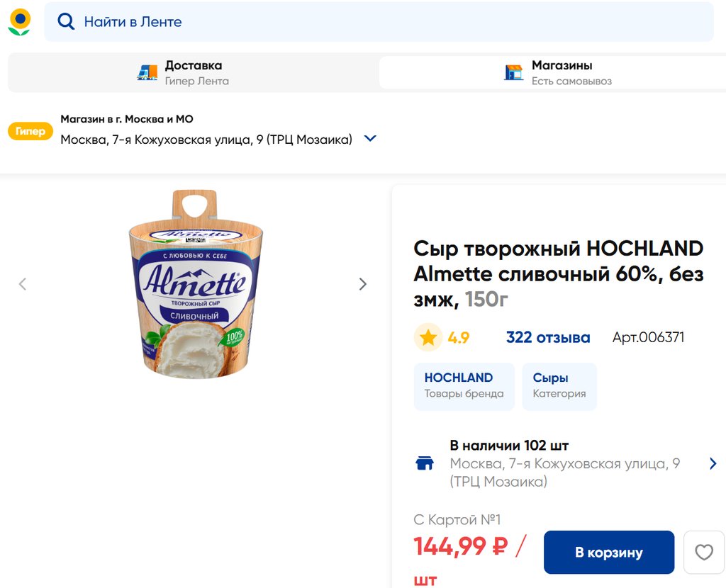Click the blue store availability icon
Image resolution: width=726 pixels, height=588 pixels.
(425, 463)
